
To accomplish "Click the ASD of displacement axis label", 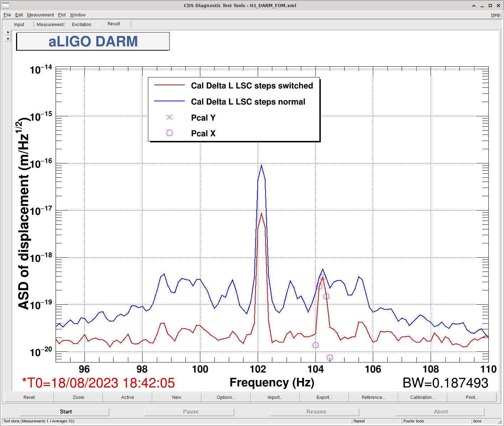I will 24,213.
